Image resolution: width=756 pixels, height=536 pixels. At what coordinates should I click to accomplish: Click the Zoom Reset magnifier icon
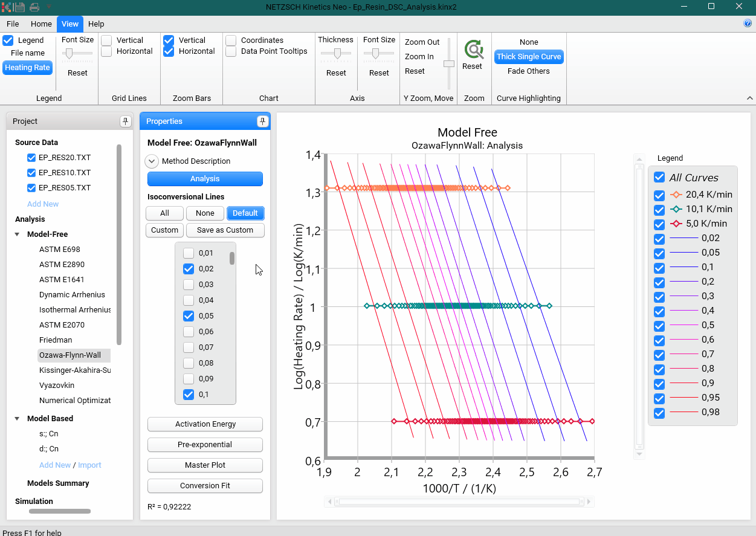point(473,50)
